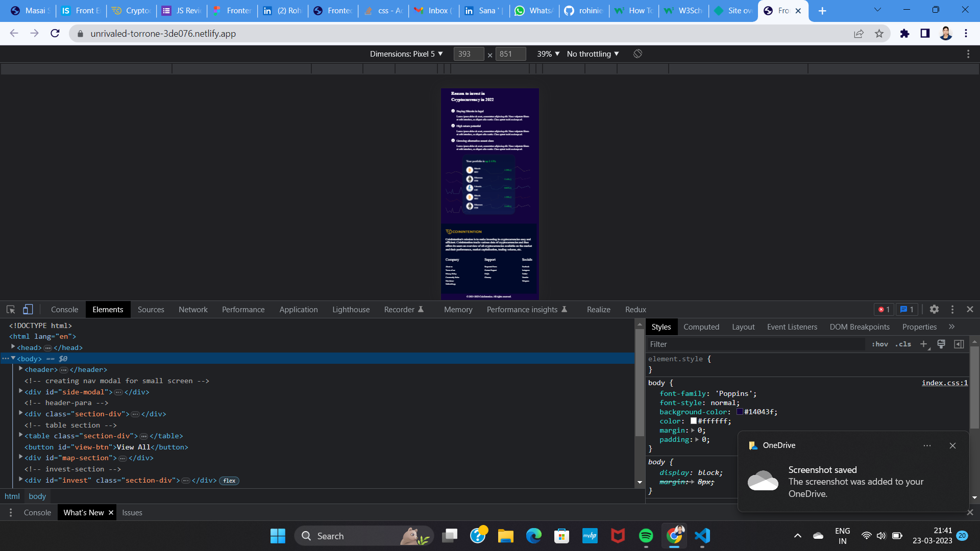The height and width of the screenshot is (551, 980).
Task: Switch to the Network tab
Action: [x=193, y=310]
